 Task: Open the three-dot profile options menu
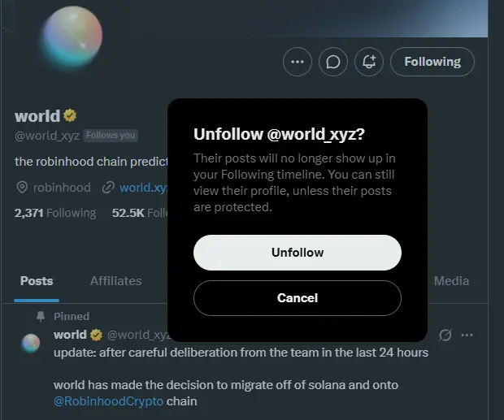(298, 62)
